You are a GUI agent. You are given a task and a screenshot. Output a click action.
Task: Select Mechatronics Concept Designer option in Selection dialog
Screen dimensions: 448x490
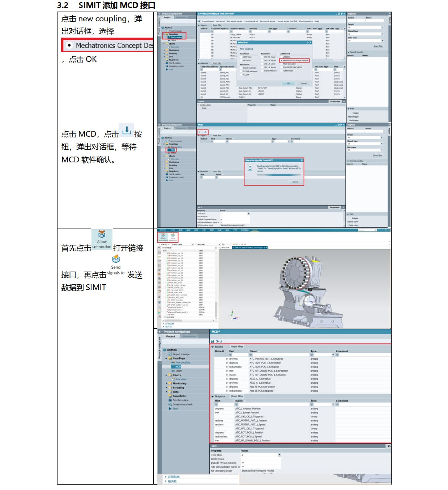pyautogui.click(x=295, y=60)
